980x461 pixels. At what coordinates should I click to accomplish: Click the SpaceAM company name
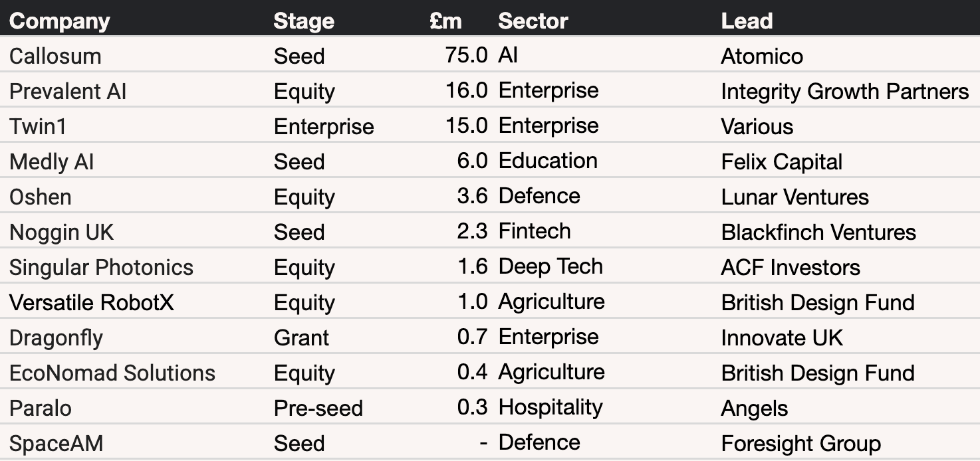[57, 444]
